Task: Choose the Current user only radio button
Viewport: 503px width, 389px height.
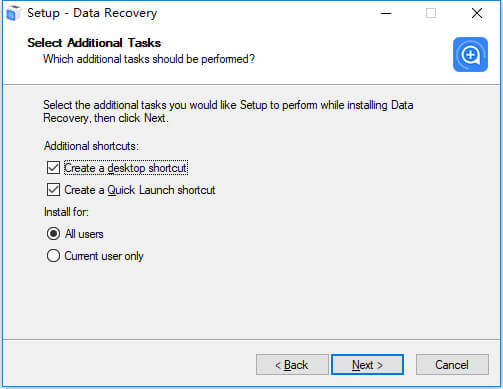Action: (53, 256)
